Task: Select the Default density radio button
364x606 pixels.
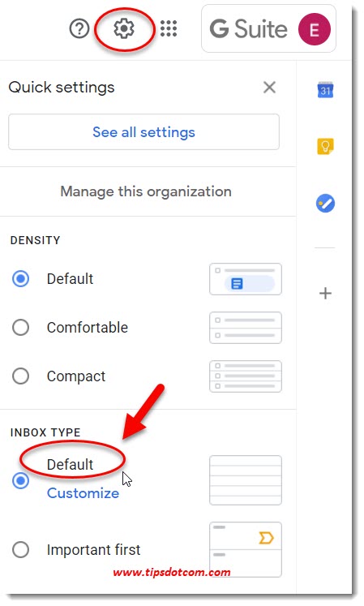Action: click(20, 278)
